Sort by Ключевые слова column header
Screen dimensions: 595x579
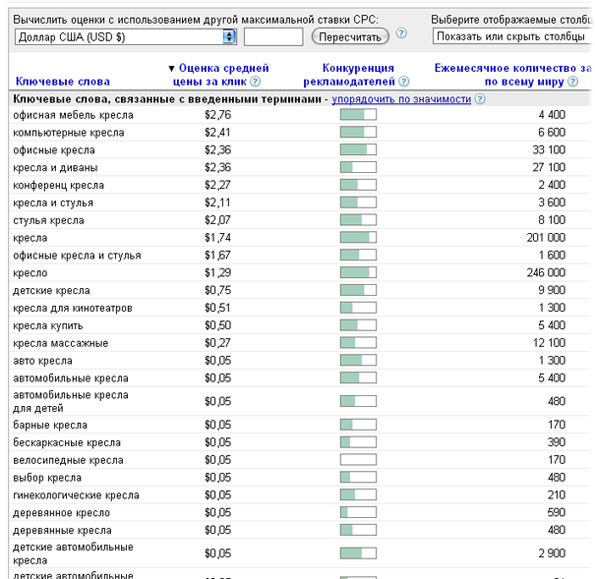(x=63, y=81)
